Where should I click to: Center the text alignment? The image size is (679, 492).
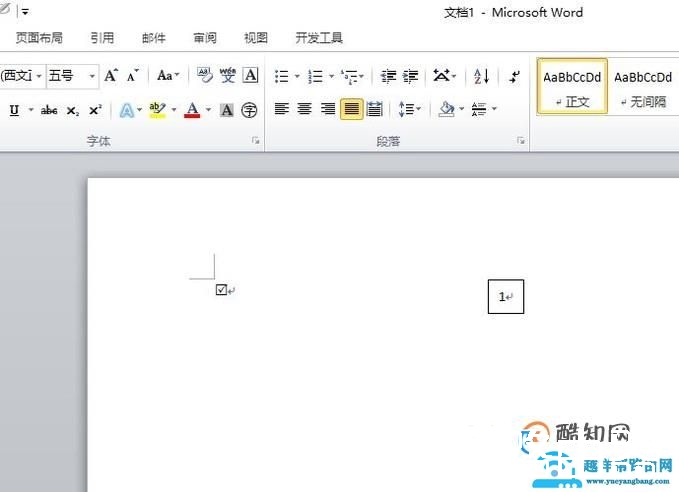pos(305,109)
